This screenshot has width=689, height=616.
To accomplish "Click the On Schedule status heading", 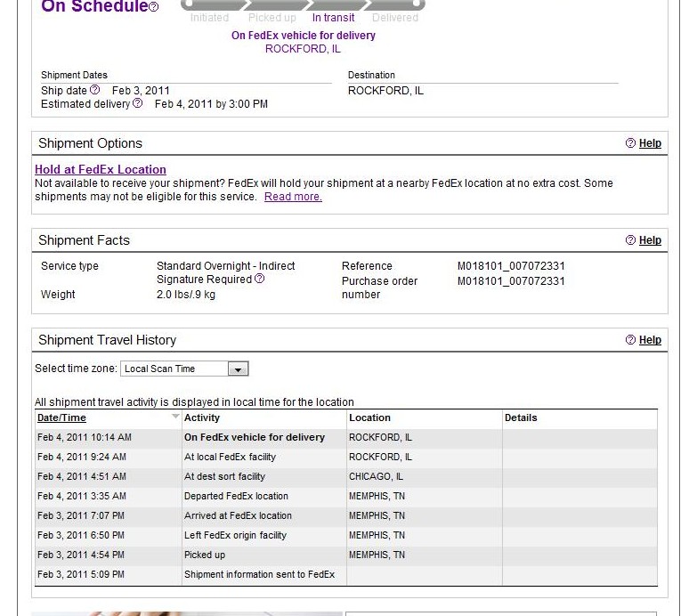I will click(x=94, y=6).
